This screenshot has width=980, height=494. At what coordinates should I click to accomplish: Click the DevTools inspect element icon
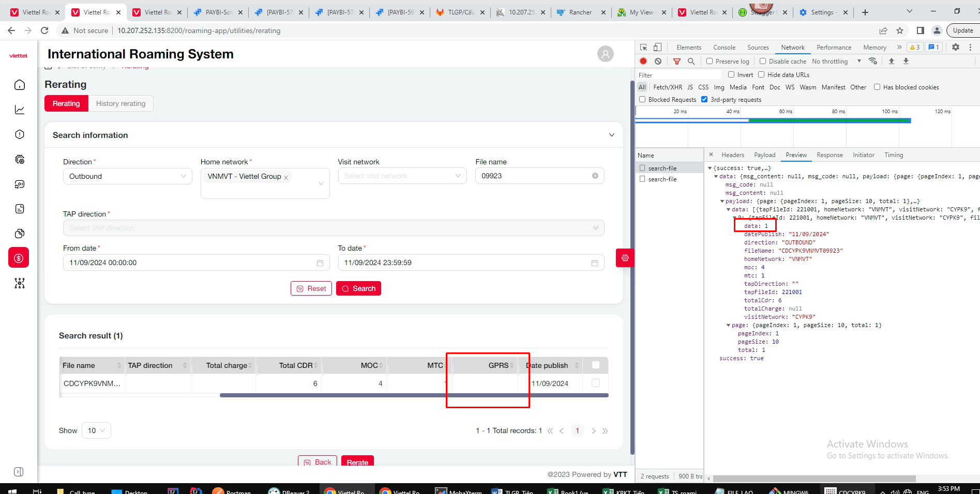[643, 47]
